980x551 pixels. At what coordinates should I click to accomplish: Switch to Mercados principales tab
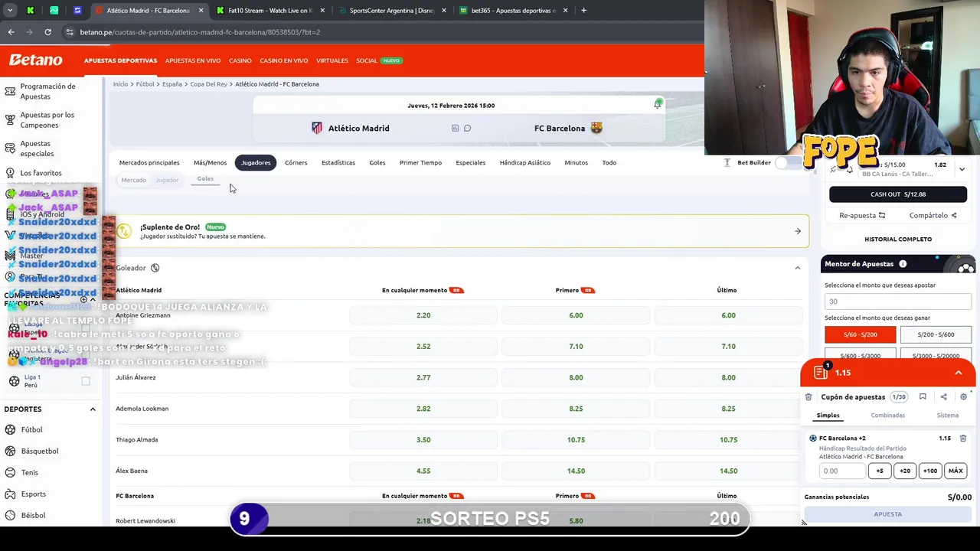click(x=149, y=162)
